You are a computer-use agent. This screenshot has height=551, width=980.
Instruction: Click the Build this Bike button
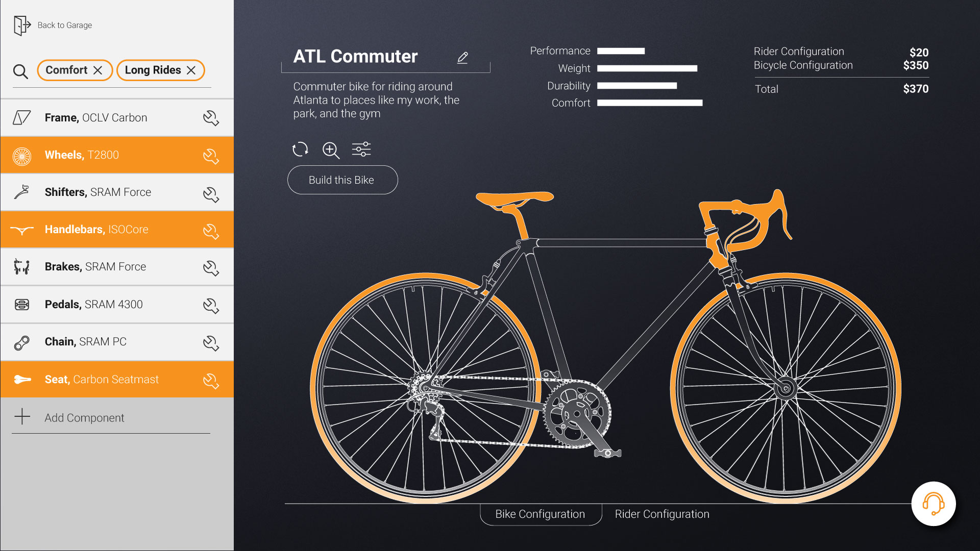click(x=342, y=180)
